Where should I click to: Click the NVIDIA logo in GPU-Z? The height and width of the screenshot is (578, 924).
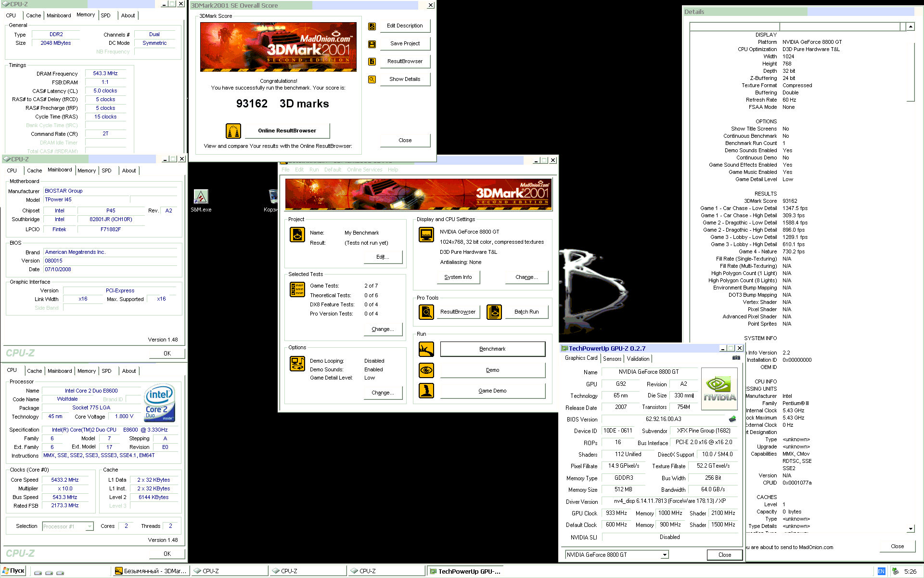tap(719, 389)
